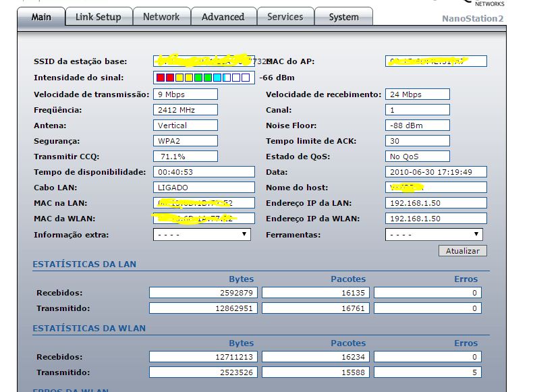Switch to the Link Setup tab
Screen dimensions: 533x392
pos(99,17)
